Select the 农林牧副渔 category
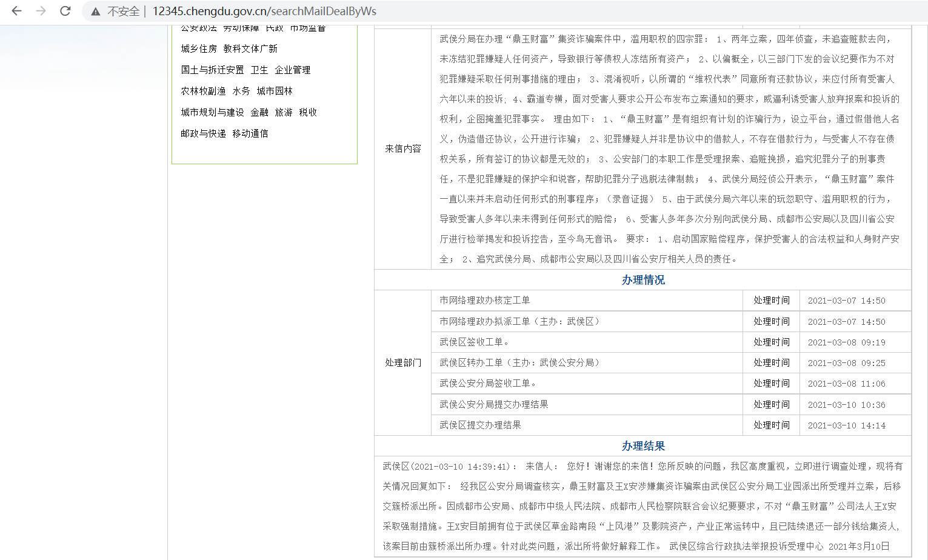This screenshot has width=928, height=560. point(203,91)
